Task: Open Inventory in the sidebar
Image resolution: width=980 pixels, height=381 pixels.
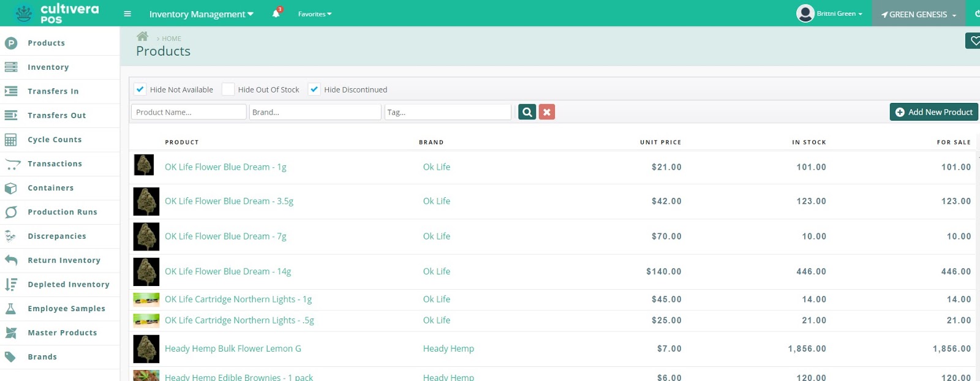Action: [x=48, y=67]
